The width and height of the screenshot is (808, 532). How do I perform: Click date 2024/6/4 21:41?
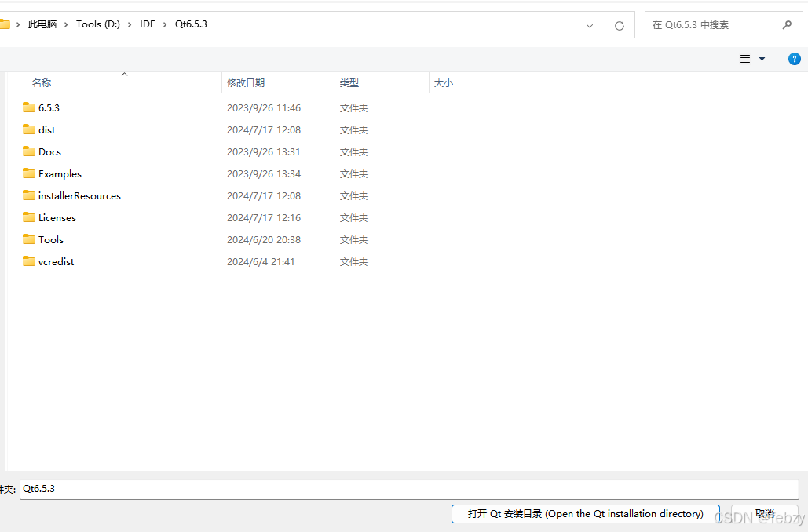[261, 261]
